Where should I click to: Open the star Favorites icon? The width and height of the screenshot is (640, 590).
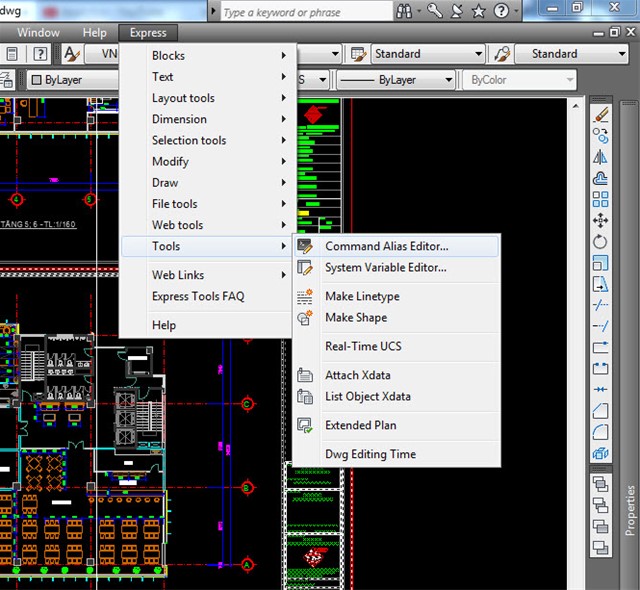[x=478, y=11]
